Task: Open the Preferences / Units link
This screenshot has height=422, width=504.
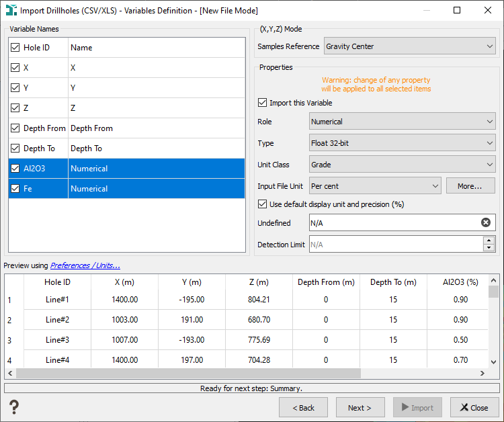Action: click(85, 265)
